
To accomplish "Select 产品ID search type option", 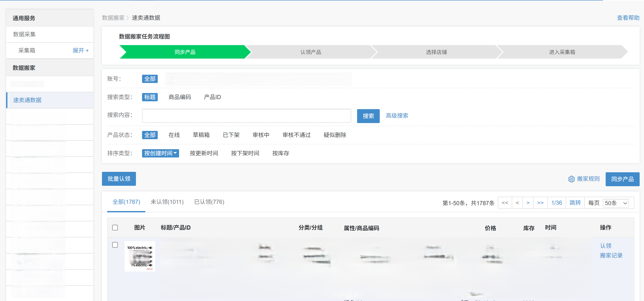I will click(212, 97).
